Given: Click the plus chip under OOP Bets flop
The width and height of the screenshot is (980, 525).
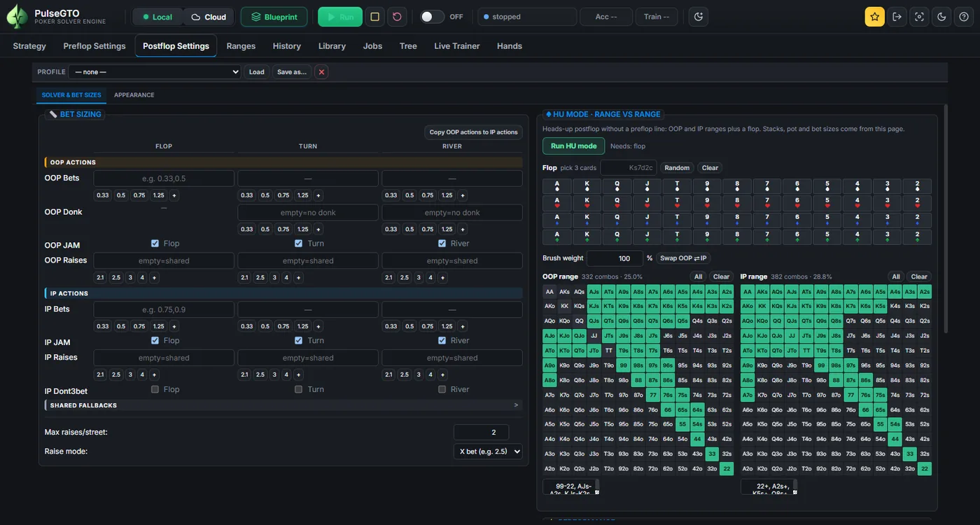Looking at the screenshot, I should 174,195.
